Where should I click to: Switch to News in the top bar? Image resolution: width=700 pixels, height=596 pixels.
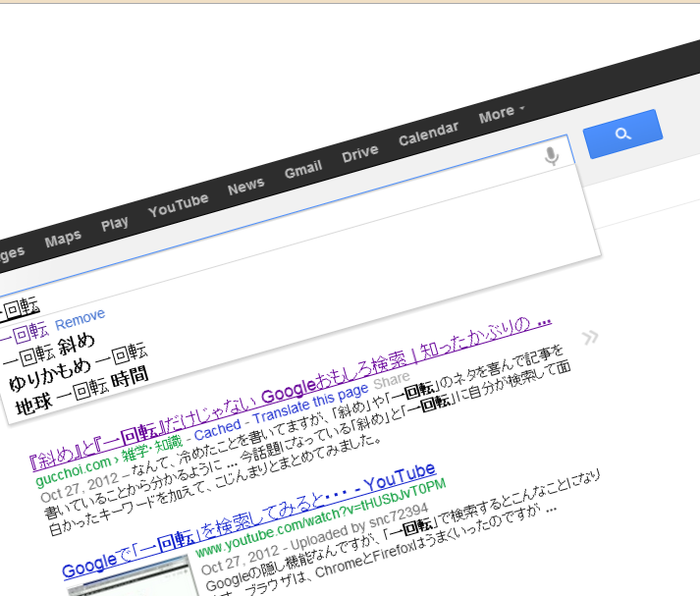click(x=245, y=186)
